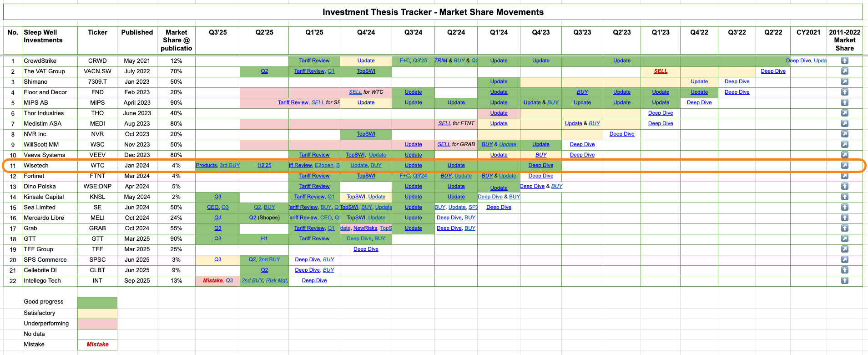
Task: Open Fortinet TopSWI link in Q4'24
Action: (x=366, y=176)
